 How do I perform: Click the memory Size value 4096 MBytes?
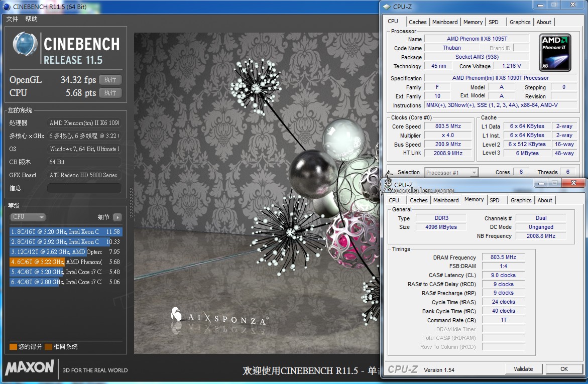[441, 227]
